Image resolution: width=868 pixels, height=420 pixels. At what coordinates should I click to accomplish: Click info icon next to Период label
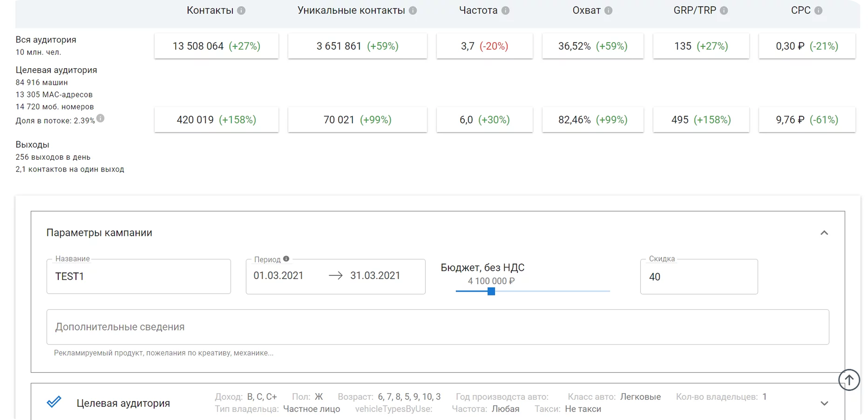(x=286, y=259)
